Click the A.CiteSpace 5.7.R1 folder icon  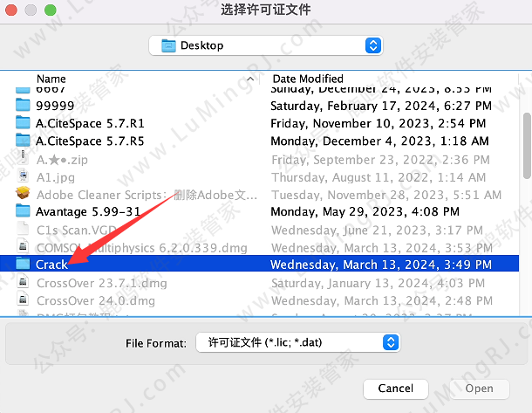click(x=23, y=123)
